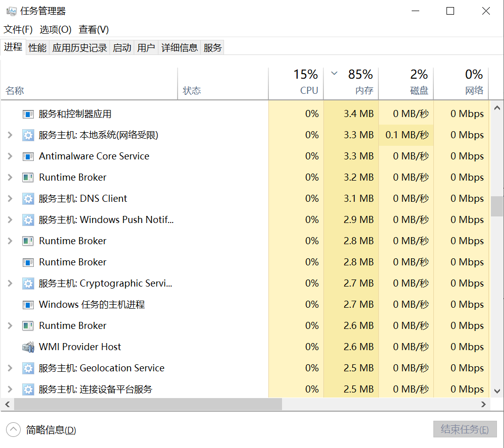Image resolution: width=504 pixels, height=448 pixels.
Task: Click the gear icon for 服务主机: 连接设备平台服务
Action: 28,390
